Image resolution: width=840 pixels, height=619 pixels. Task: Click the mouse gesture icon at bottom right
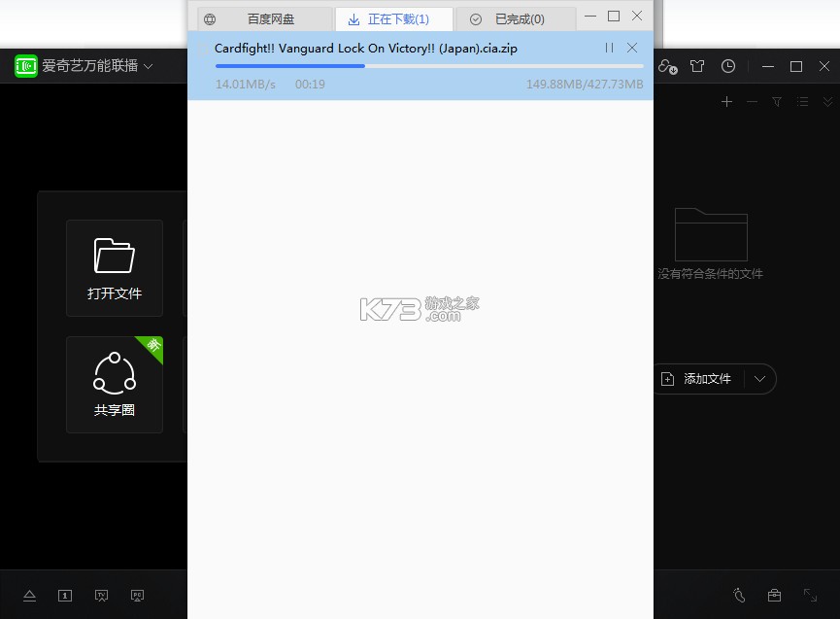(738, 595)
